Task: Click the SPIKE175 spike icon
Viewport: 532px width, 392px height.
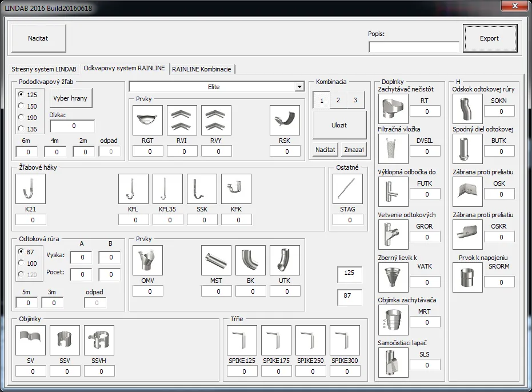Action: [276, 340]
